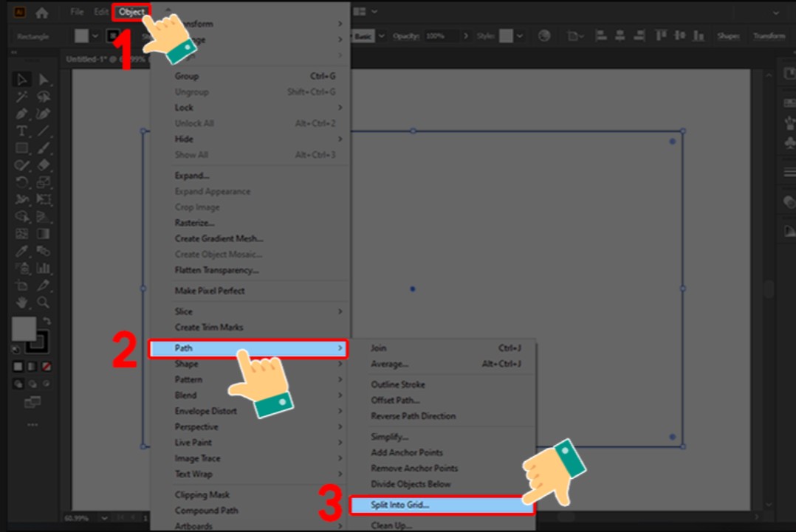Select the Eraser tool
The image size is (796, 532).
click(44, 165)
